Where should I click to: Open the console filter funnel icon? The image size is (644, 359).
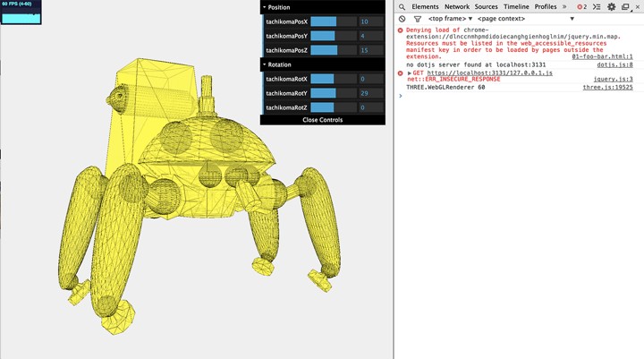tap(418, 19)
